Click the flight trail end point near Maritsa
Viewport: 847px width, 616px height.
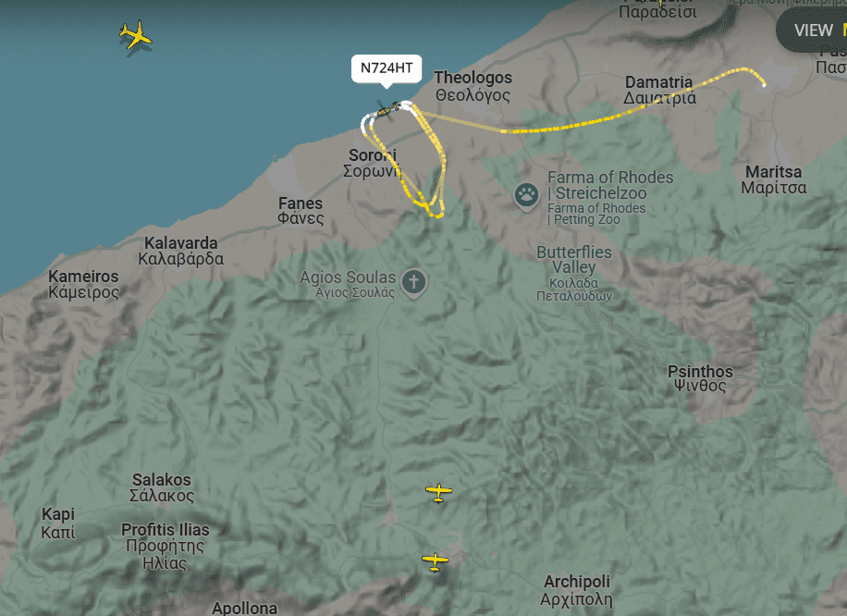(x=764, y=84)
